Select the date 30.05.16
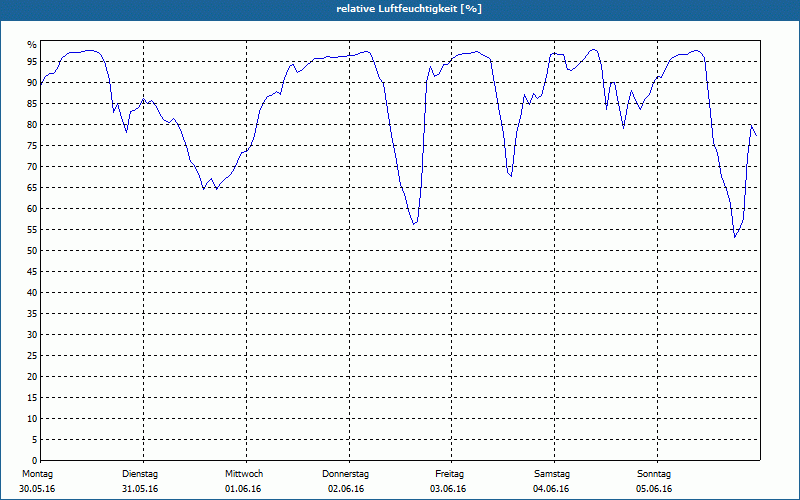 (37, 489)
